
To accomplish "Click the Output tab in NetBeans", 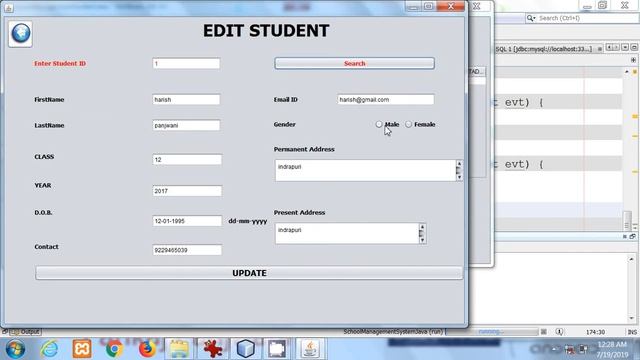I will point(25,332).
